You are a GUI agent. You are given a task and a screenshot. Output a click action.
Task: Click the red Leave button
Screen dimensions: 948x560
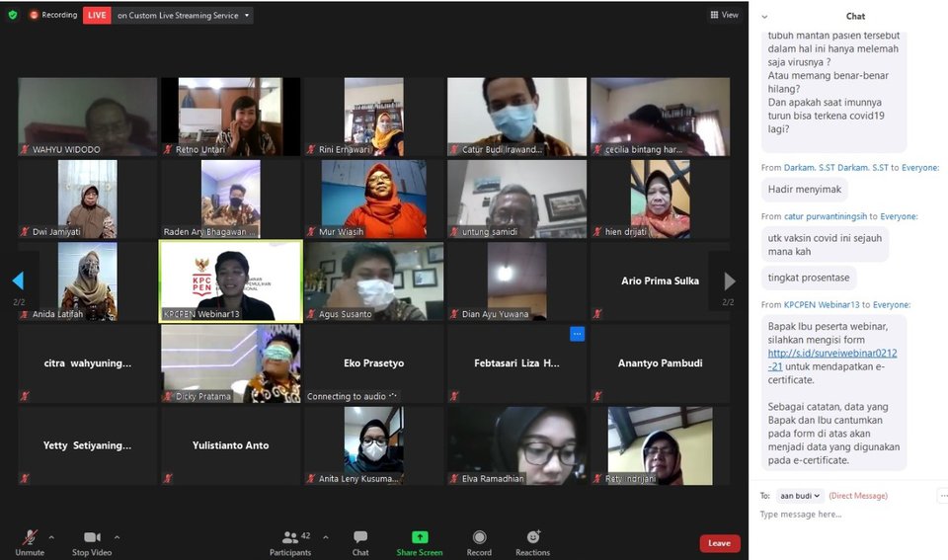click(x=719, y=543)
